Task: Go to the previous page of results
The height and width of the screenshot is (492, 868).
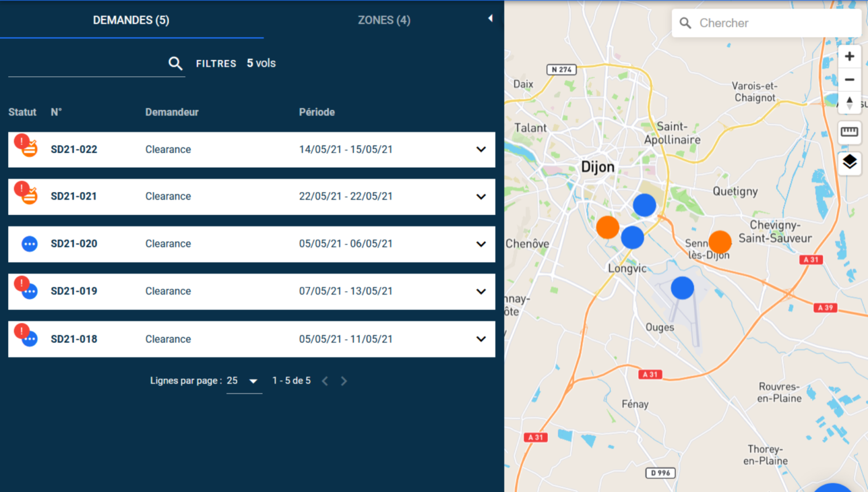Action: (325, 381)
